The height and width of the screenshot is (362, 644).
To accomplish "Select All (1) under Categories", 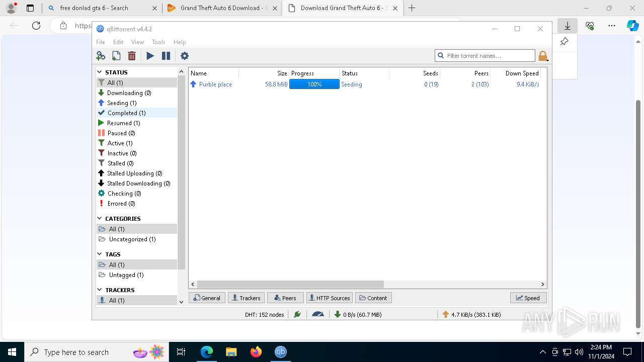I will click(137, 229).
